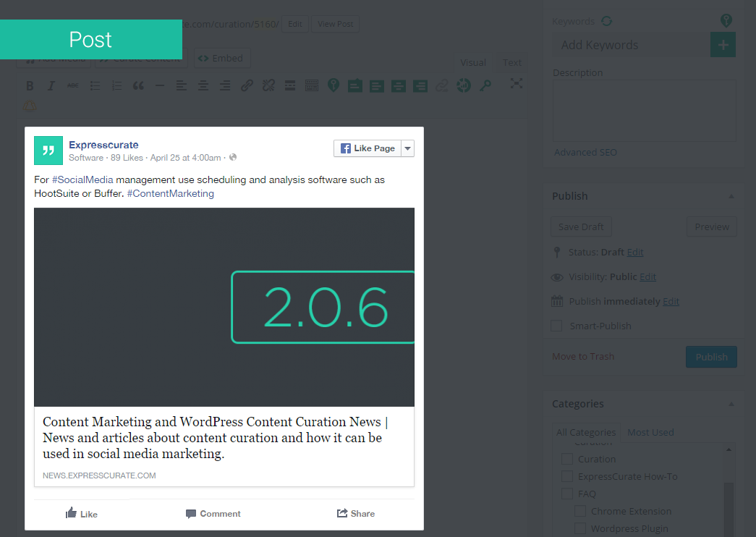Toggle bold formatting in editor toolbar

click(x=30, y=86)
